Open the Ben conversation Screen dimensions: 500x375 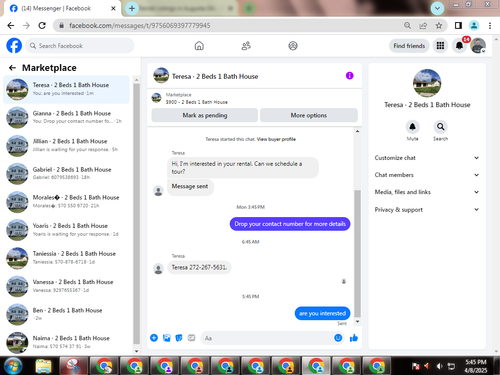[66, 314]
